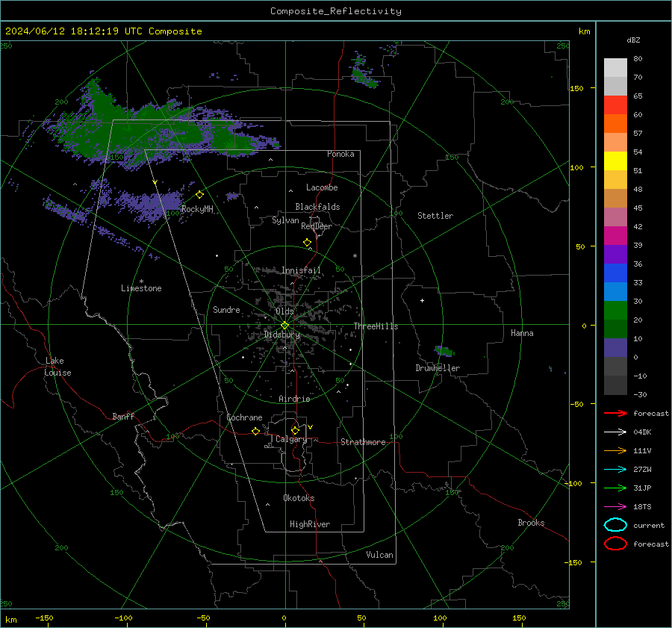Click the km label at bottom-left corner

pyautogui.click(x=10, y=620)
